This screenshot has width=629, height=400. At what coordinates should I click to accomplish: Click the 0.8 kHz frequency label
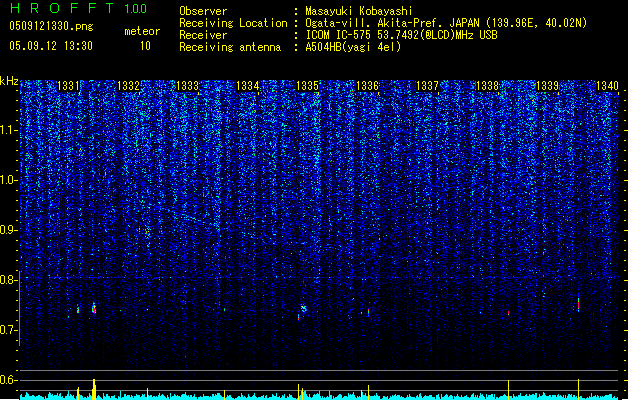(x=9, y=280)
